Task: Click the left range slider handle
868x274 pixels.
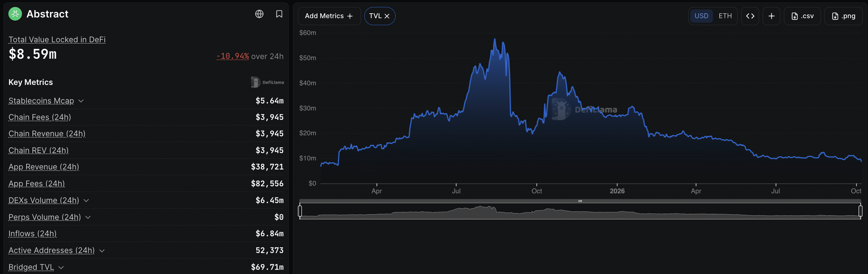Action: 300,211
